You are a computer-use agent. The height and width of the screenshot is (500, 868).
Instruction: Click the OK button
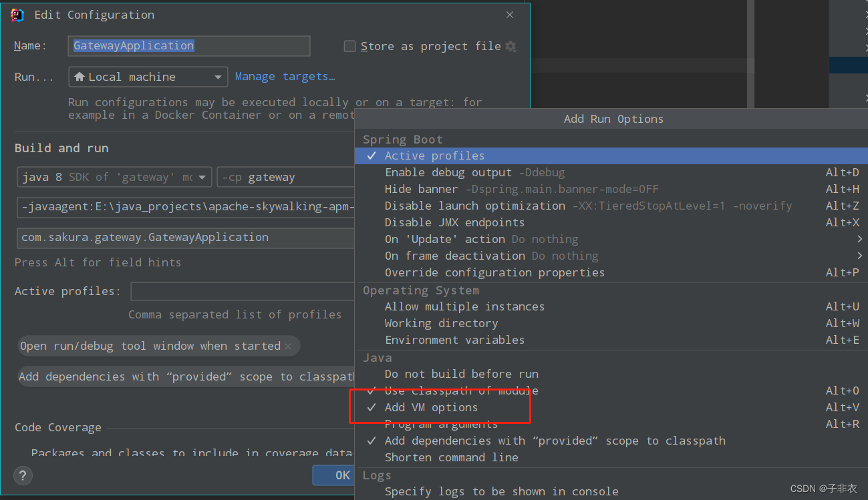[334, 475]
